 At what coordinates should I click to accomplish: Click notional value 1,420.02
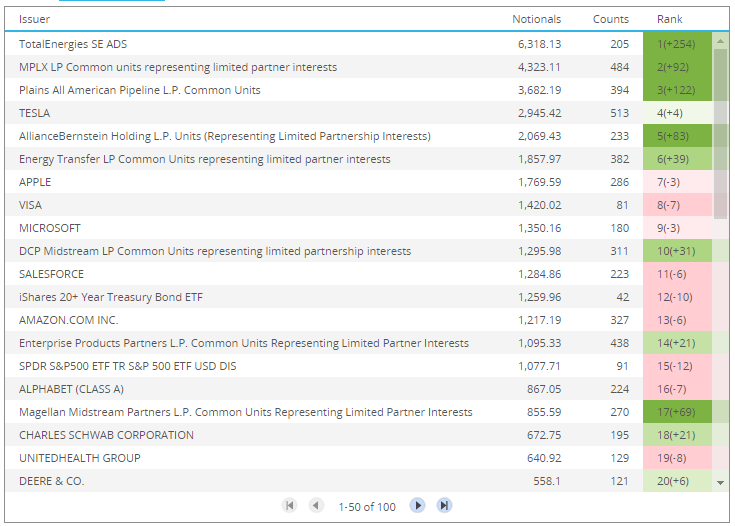pyautogui.click(x=540, y=205)
